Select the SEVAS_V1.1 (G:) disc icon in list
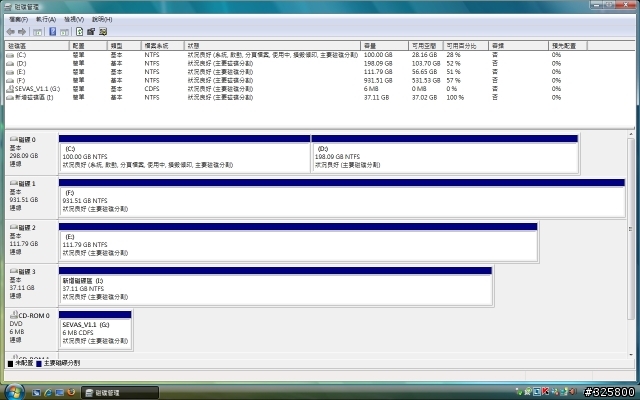 (x=10, y=89)
